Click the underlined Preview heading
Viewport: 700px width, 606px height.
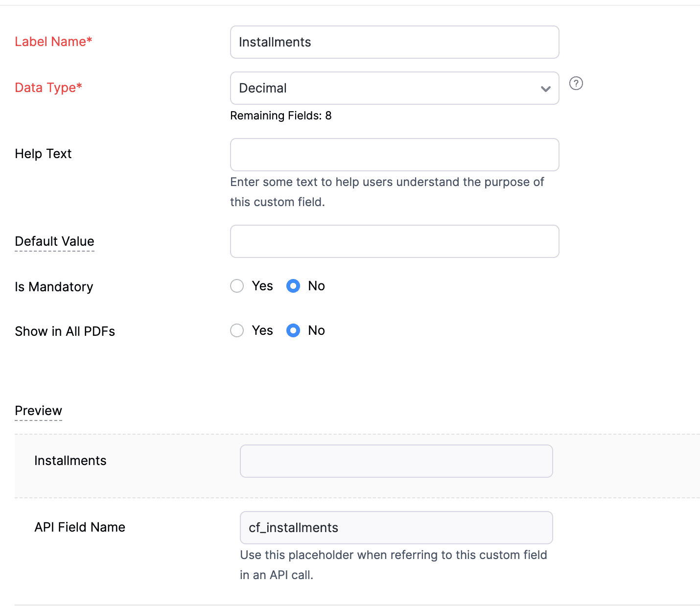point(39,411)
